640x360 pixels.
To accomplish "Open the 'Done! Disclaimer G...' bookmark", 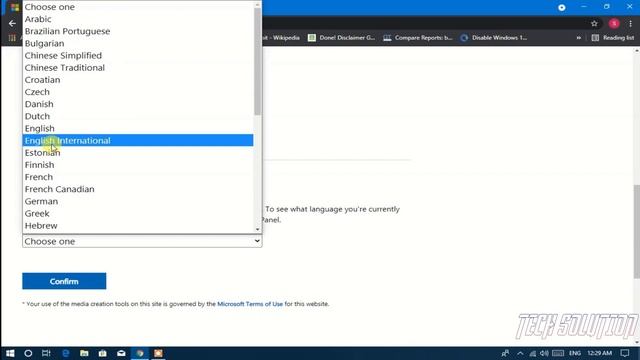I will 342,38.
